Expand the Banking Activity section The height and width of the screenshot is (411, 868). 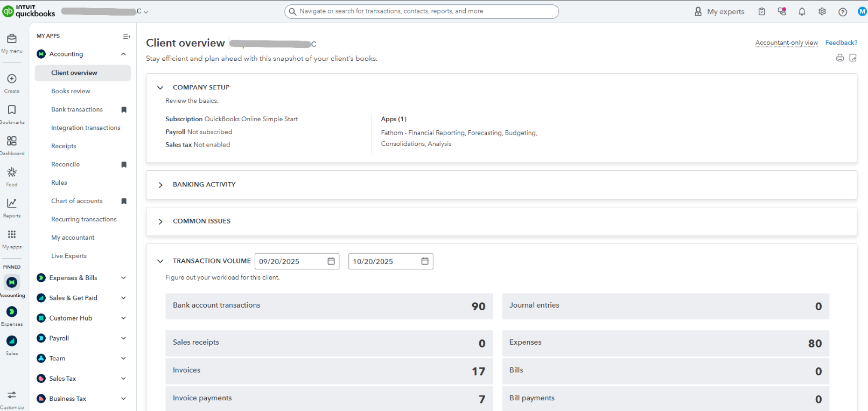(160, 185)
